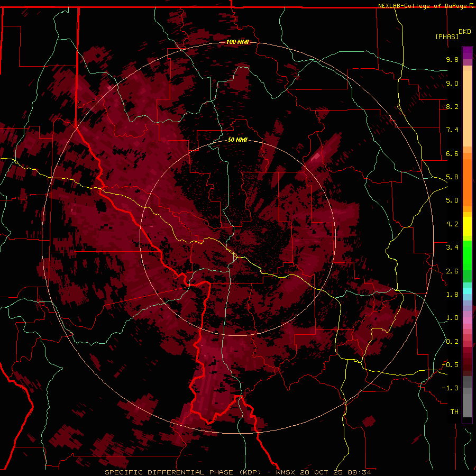Click the 7.4 value on the scale
476x476 pixels.
452,130
